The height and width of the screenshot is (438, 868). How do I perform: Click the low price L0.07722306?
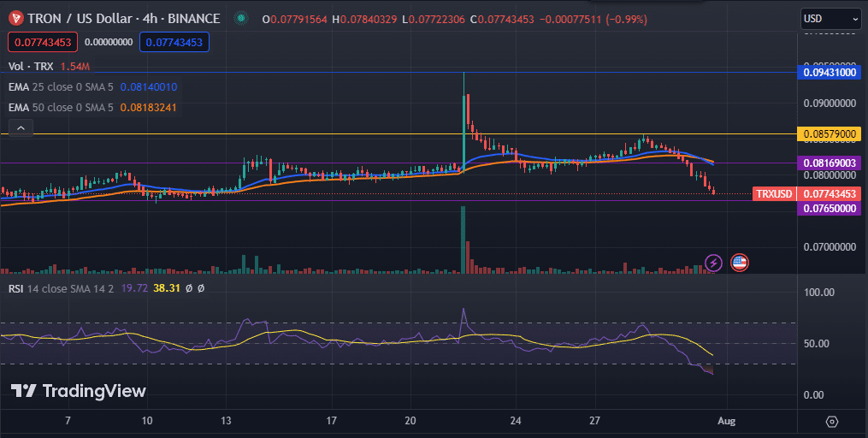click(x=433, y=20)
